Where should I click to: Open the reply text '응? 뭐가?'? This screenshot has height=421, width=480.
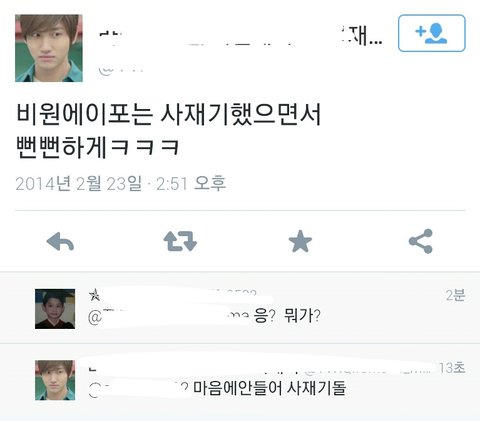pyautogui.click(x=287, y=315)
